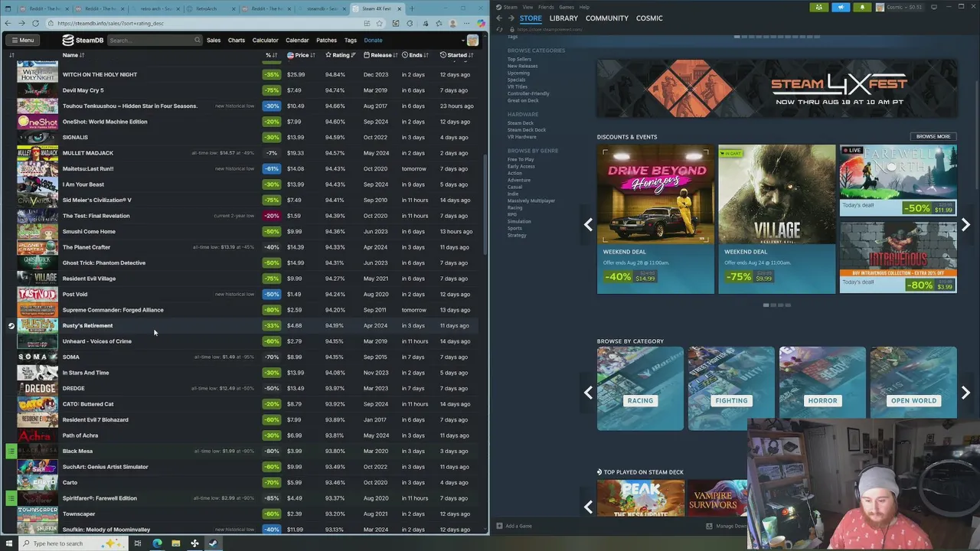Click the Edge address bar URL
The width and height of the screenshot is (980, 551).
111,23
